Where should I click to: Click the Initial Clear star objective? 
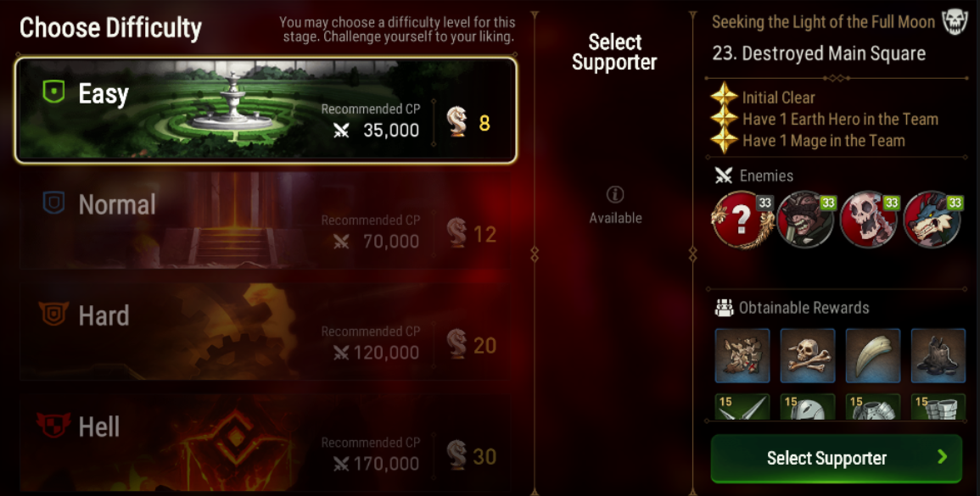[763, 98]
